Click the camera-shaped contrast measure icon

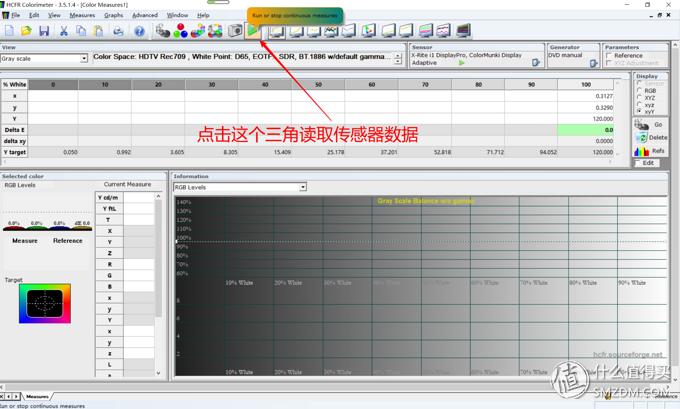click(235, 31)
